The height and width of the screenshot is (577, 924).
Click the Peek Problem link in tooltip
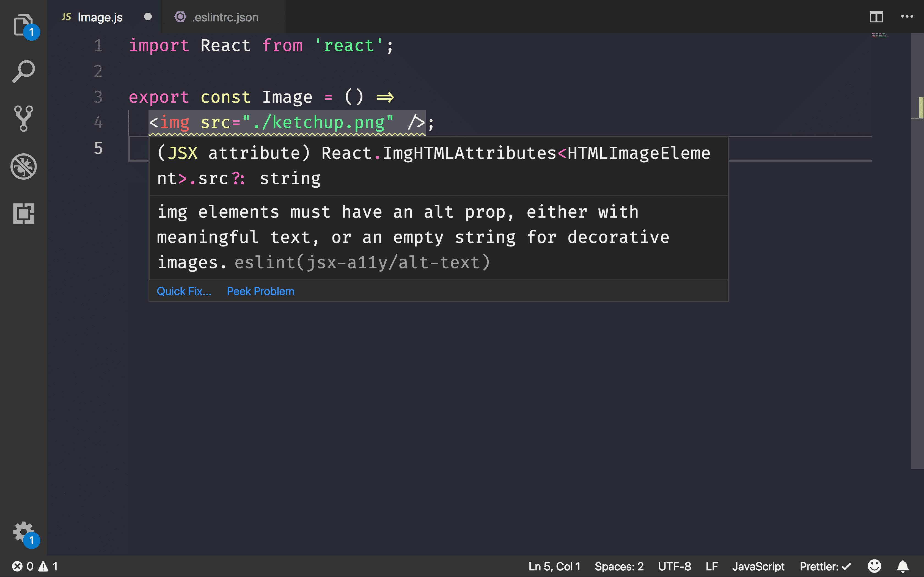tap(260, 290)
